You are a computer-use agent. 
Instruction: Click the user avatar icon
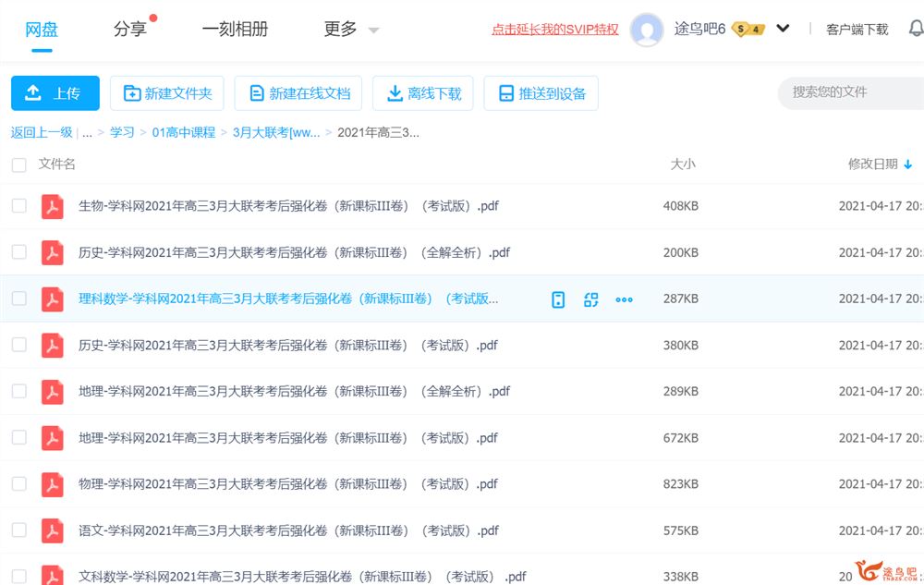pyautogui.click(x=647, y=30)
